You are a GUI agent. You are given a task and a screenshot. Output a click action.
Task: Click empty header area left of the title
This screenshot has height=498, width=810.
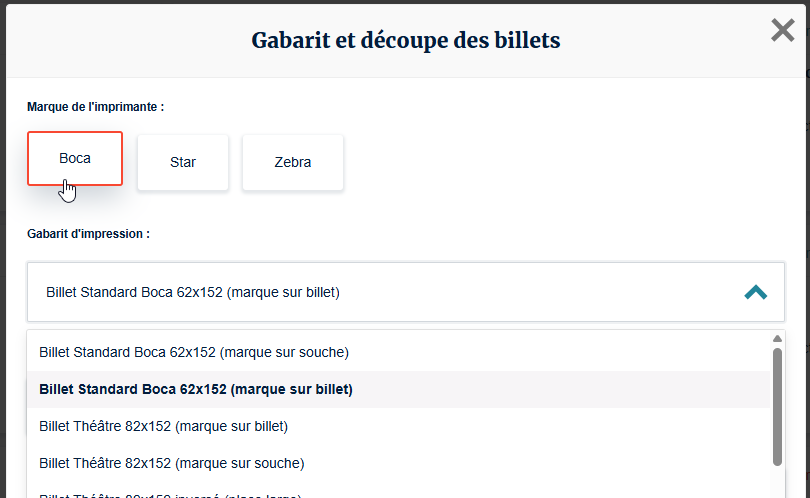pos(120,40)
